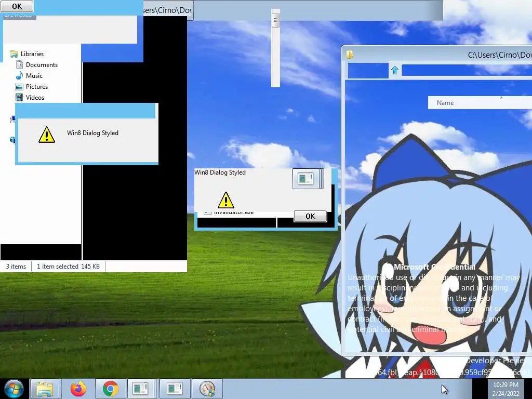Viewport: 532px width, 399px height.
Task: Select Documents library
Action: 42,64
